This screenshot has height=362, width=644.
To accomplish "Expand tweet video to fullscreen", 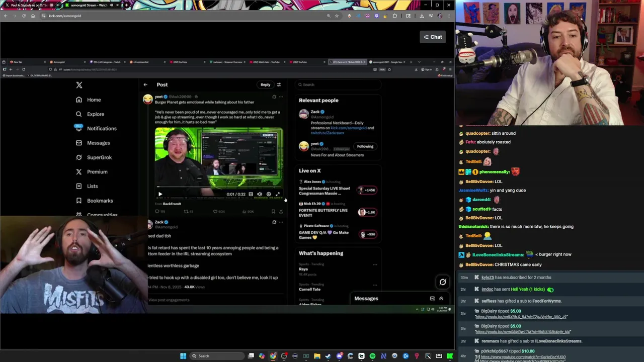I will click(277, 194).
